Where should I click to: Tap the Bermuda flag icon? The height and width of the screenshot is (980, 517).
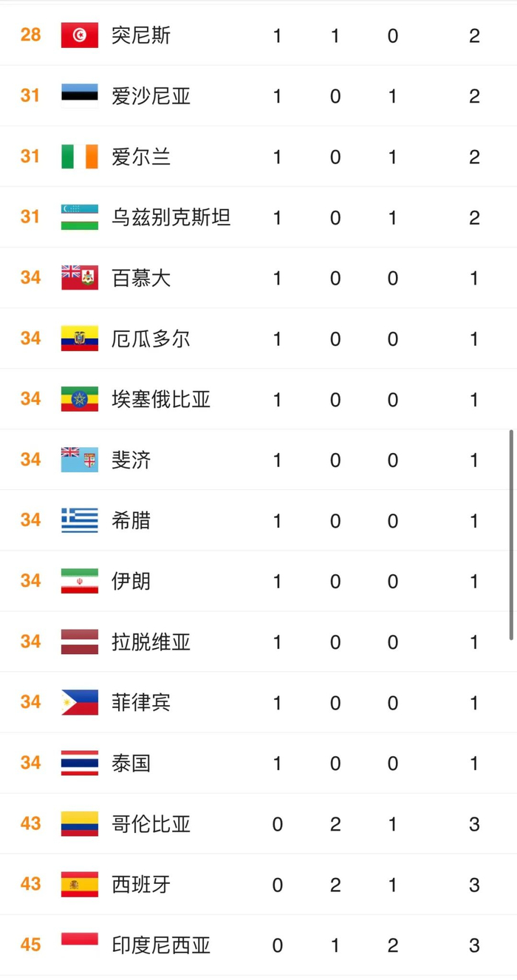point(80,278)
